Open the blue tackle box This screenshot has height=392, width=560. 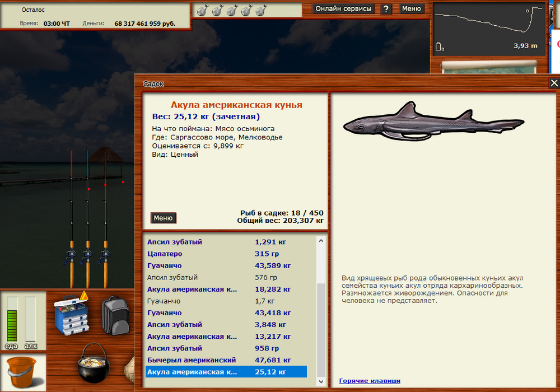[x=71, y=317]
